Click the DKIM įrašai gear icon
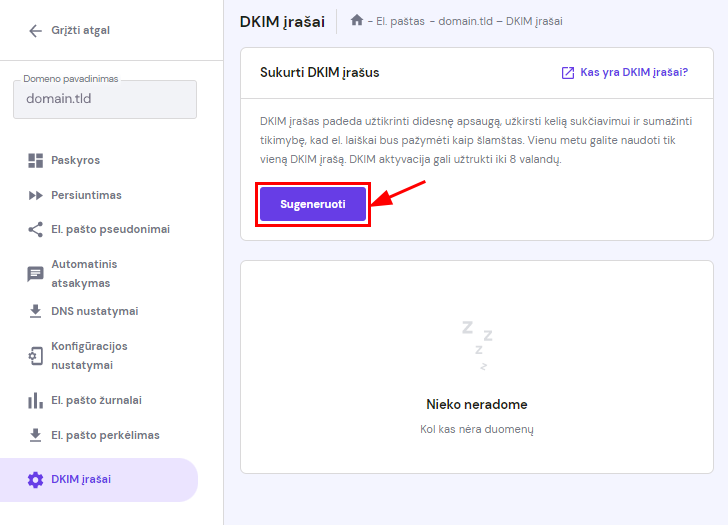Screen dimensions: 728x525 [x=36, y=479]
